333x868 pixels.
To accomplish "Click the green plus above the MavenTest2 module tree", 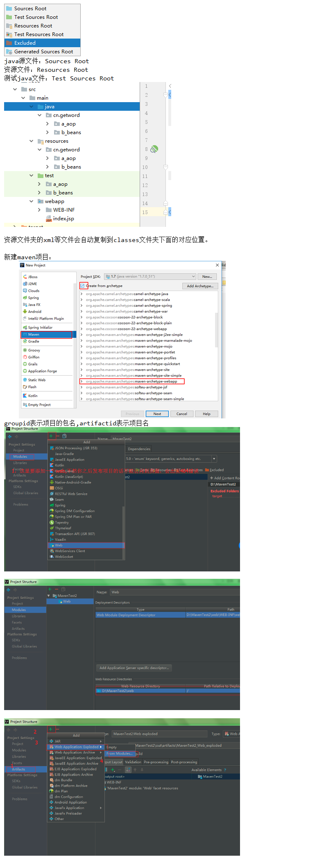I will click(x=50, y=589).
